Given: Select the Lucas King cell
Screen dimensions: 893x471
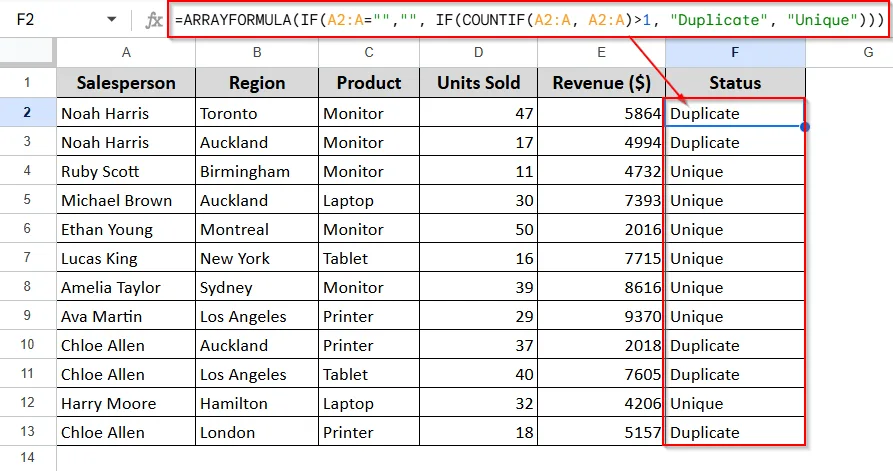Looking at the screenshot, I should pos(126,258).
